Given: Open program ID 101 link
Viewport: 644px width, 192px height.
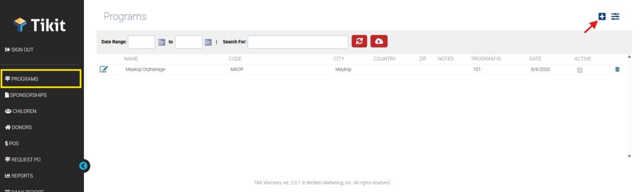Looking at the screenshot, I should click(x=477, y=69).
